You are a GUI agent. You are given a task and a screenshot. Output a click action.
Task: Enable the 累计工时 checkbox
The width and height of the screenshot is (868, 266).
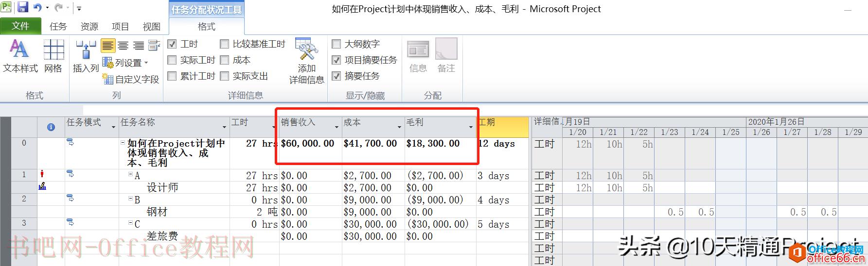click(172, 76)
